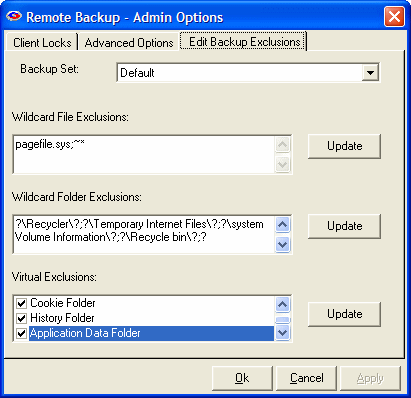Toggle the History Folder checkbox

coord(21,318)
